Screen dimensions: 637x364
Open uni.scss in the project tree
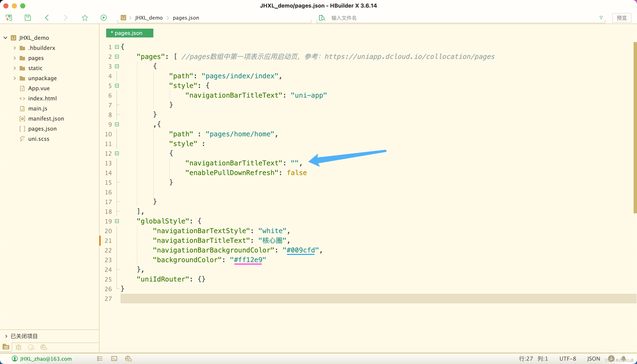(39, 139)
